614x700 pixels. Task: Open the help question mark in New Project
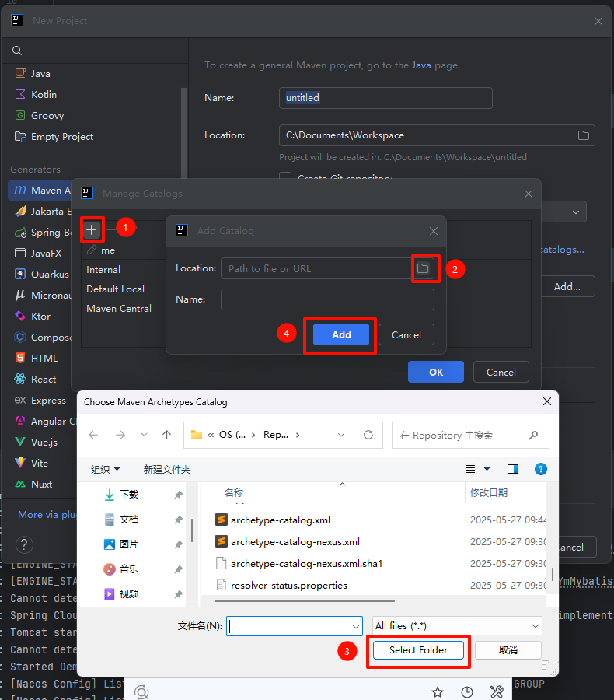pos(24,544)
